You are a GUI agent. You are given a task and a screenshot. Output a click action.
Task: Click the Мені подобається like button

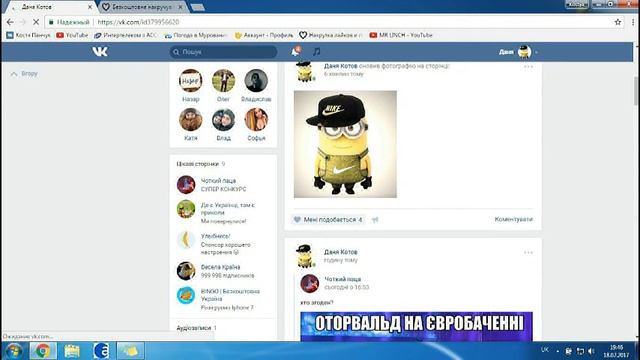tap(328, 220)
